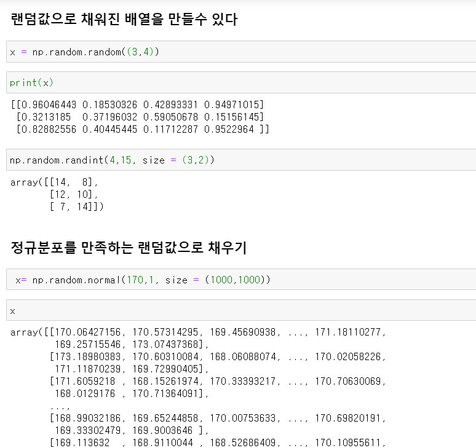Click output value 169.33302479
476x448 pixels.
pos(88,430)
